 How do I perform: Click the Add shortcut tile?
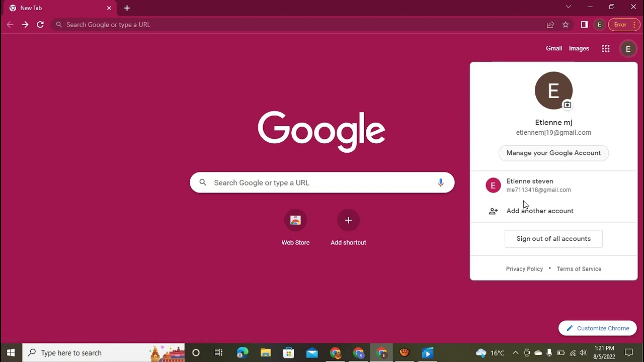(348, 228)
